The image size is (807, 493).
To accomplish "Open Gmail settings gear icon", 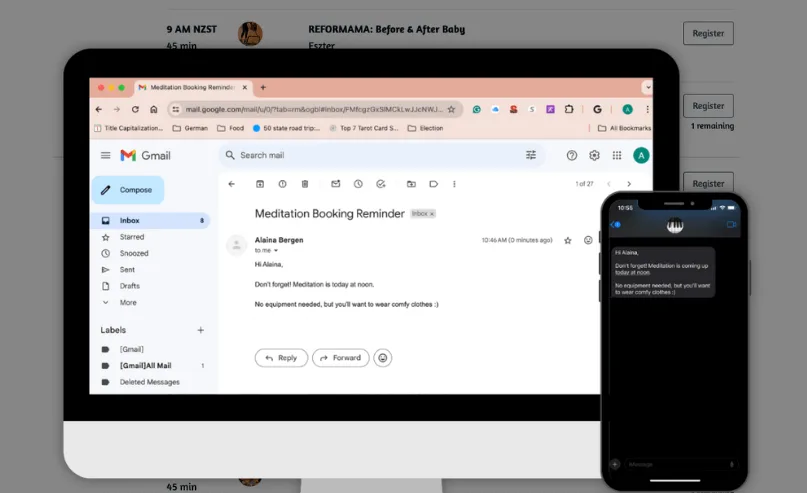I will [x=594, y=155].
